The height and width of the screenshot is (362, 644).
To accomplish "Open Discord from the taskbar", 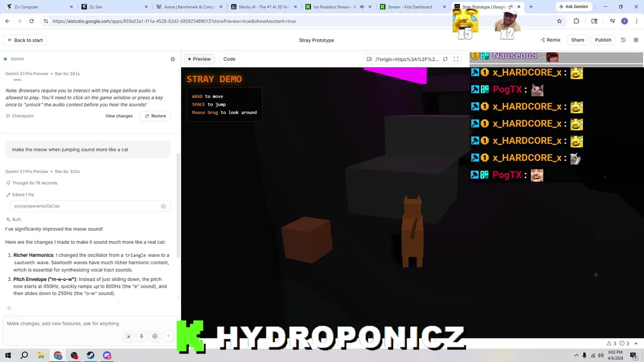I will (x=107, y=355).
